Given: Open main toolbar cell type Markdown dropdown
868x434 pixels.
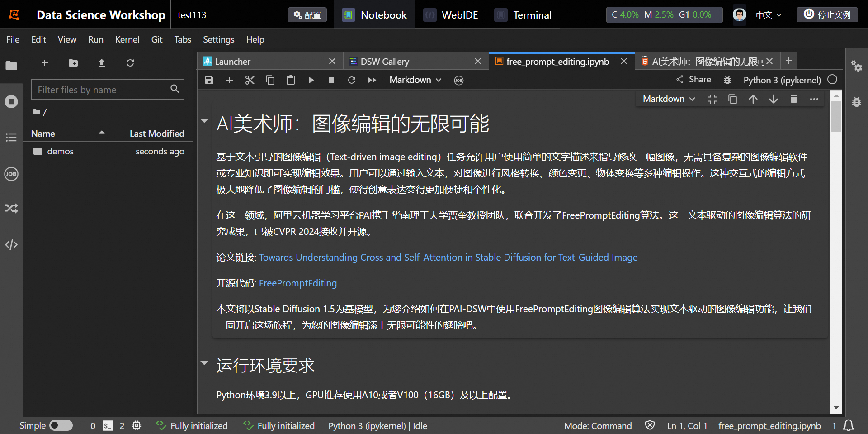Looking at the screenshot, I should 415,80.
